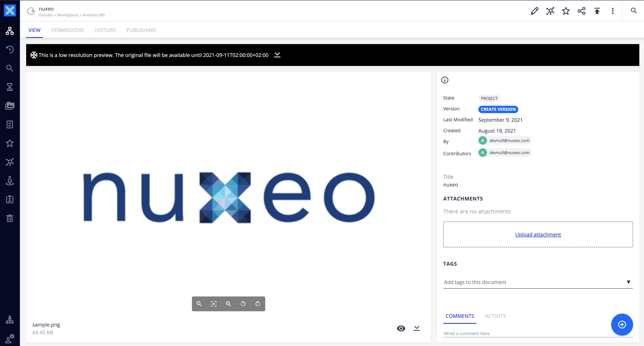Image resolution: width=644 pixels, height=346 pixels.
Task: Switch to the ACTIVITY tab
Action: [495, 316]
